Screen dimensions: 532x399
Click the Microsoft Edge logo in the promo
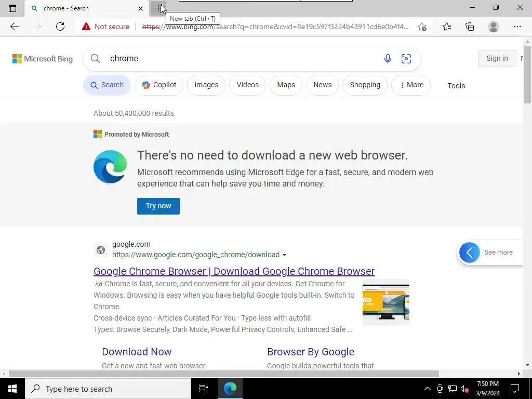[110, 167]
